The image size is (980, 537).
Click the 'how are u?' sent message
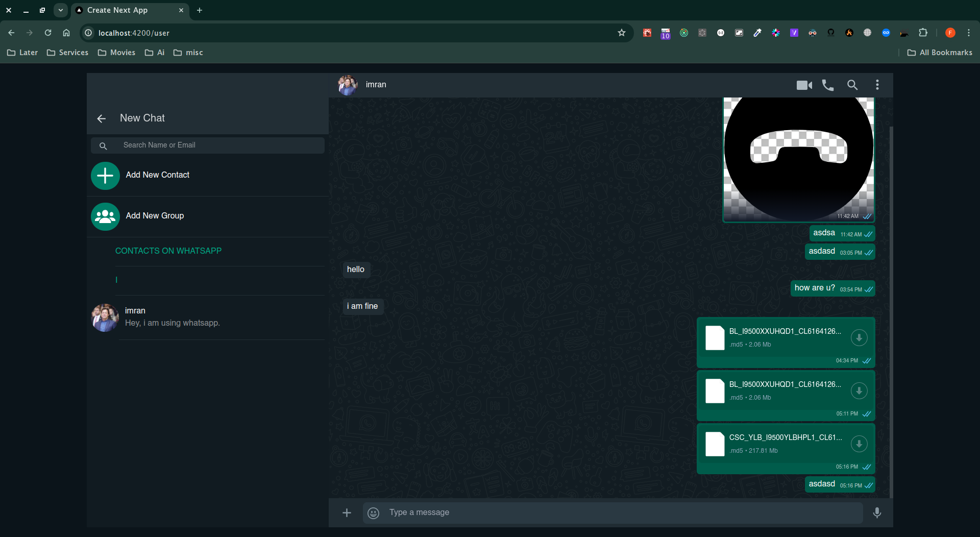coord(833,288)
